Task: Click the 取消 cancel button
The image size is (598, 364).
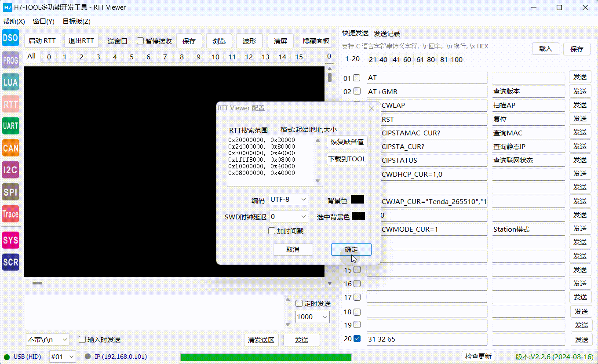Action: pos(293,249)
